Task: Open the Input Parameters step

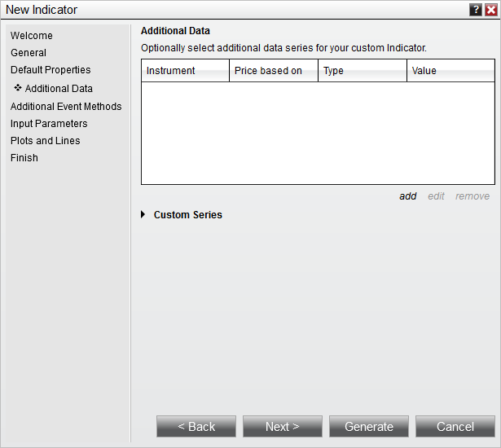Action: point(49,124)
